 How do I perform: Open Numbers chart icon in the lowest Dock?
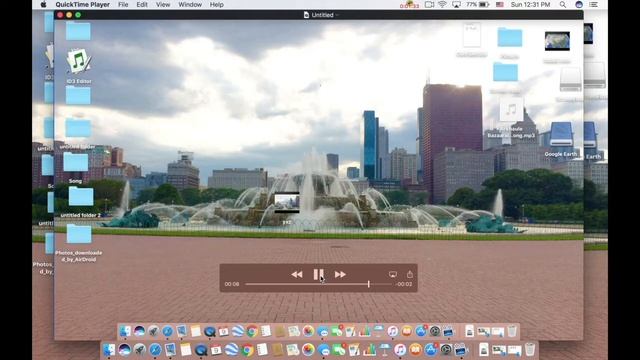click(369, 350)
